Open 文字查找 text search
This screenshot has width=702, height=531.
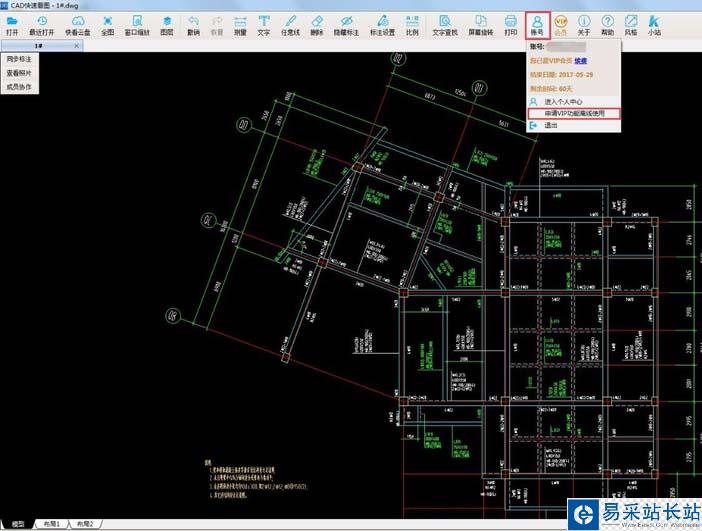445,26
